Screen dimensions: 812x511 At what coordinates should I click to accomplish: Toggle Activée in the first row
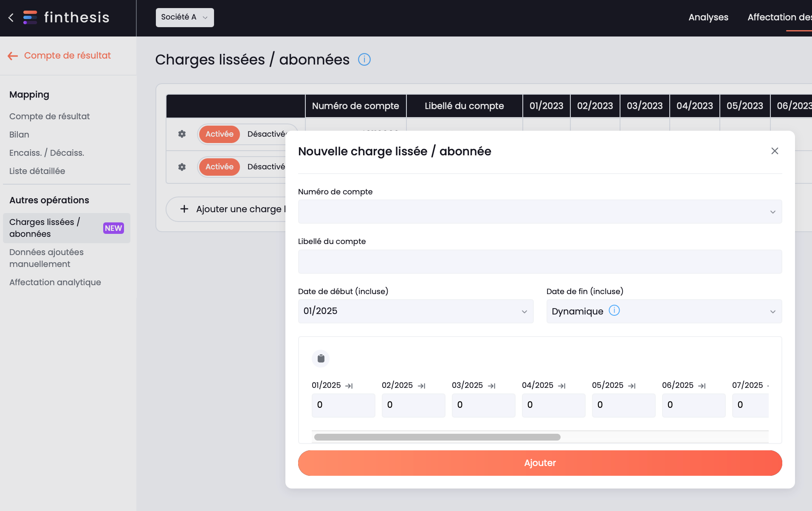(220, 134)
